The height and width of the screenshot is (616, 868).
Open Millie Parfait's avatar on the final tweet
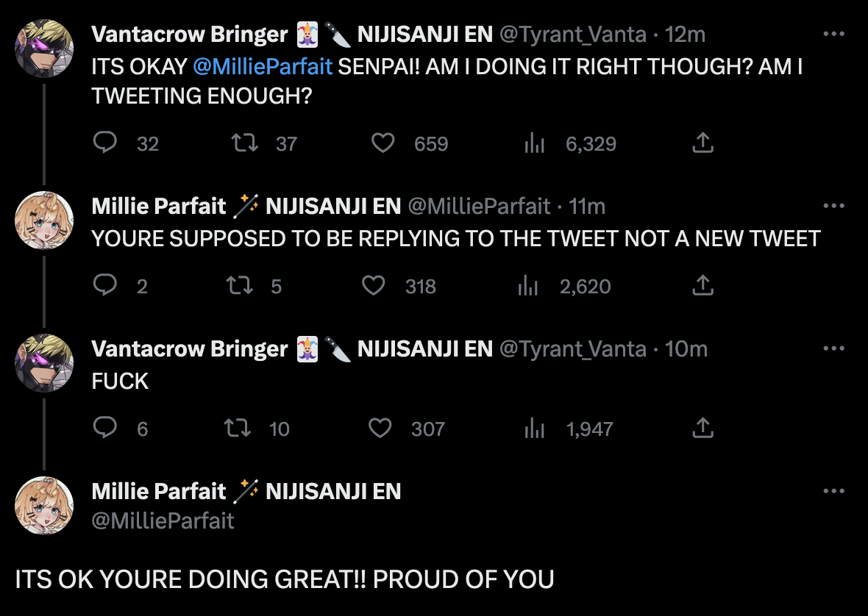(44, 505)
